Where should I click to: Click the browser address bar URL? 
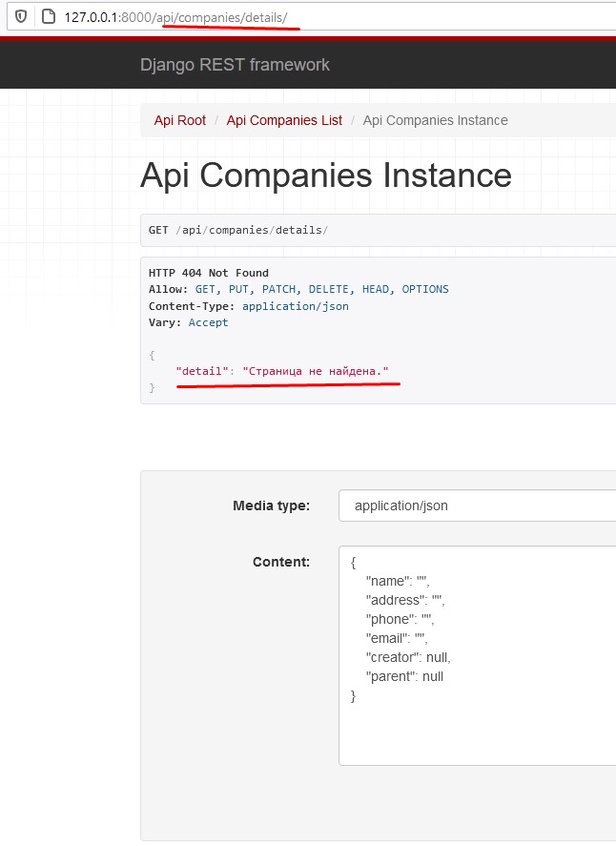point(175,17)
